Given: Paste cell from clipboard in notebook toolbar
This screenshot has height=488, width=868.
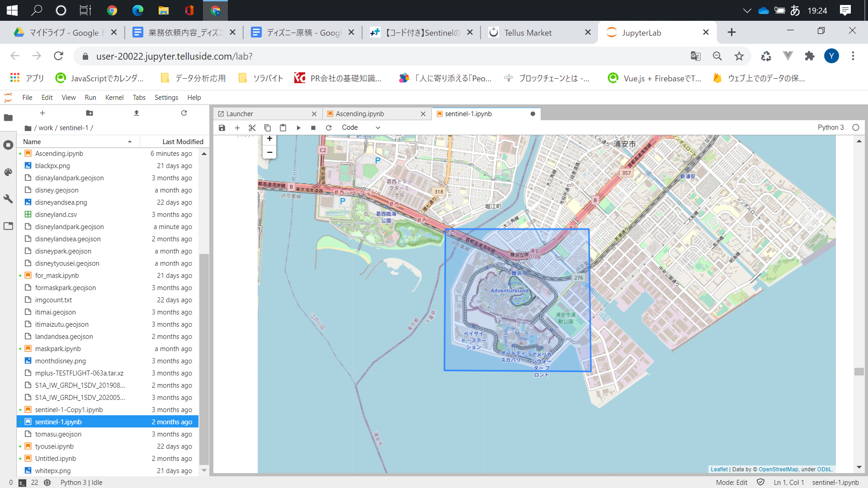Looking at the screenshot, I should click(283, 128).
